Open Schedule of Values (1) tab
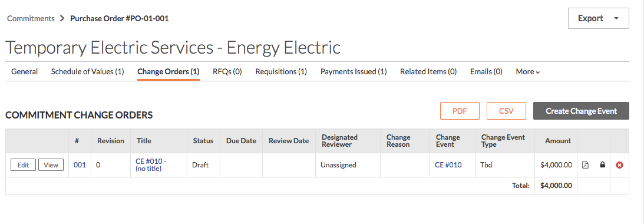Screen dimensions: 644x224 pos(87,71)
